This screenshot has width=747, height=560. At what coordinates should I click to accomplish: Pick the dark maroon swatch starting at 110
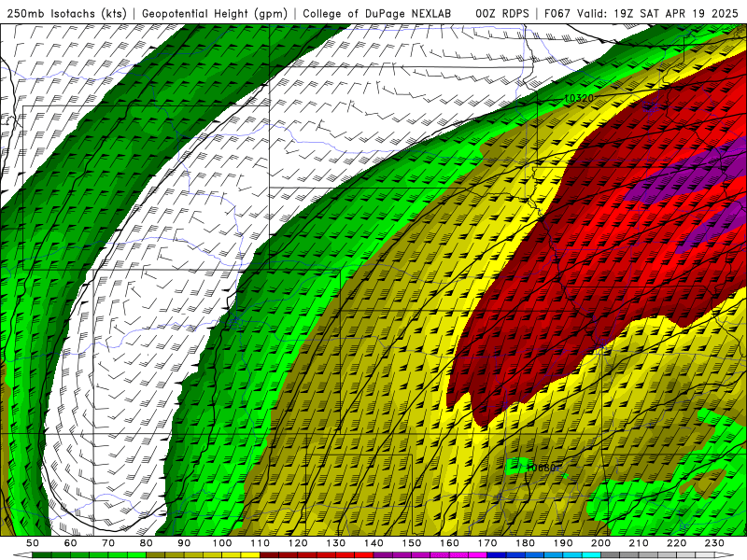pos(269,555)
